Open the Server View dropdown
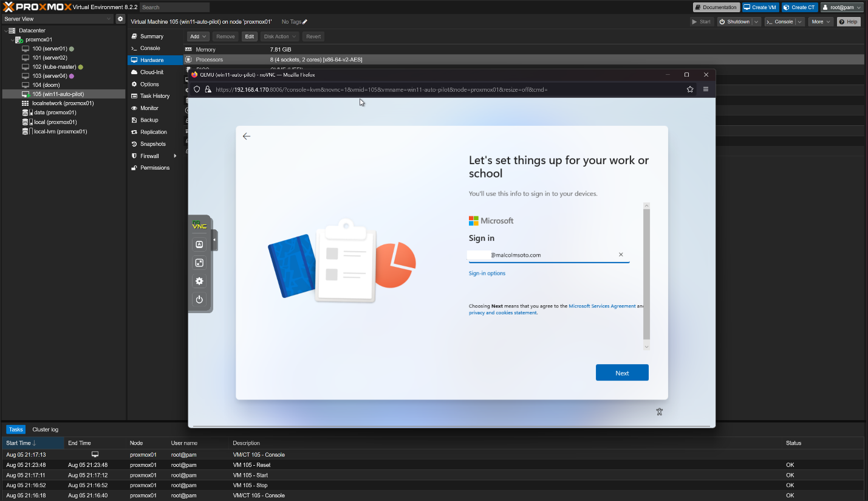The width and height of the screenshot is (868, 501). [x=58, y=19]
